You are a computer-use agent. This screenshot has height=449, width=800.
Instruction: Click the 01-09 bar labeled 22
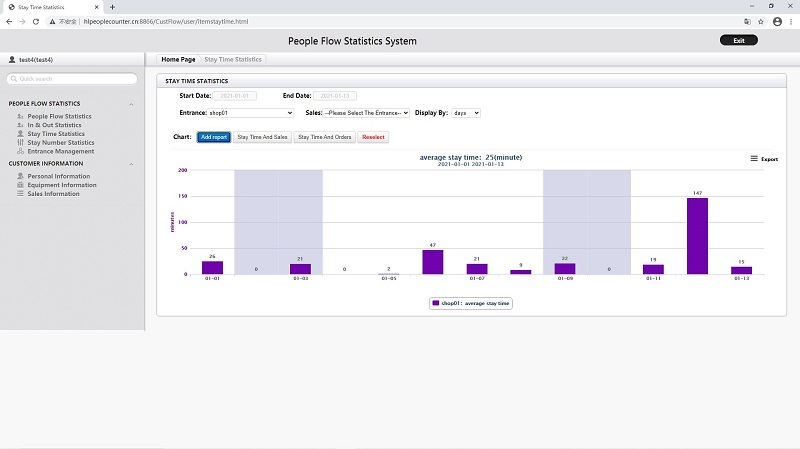(565, 269)
